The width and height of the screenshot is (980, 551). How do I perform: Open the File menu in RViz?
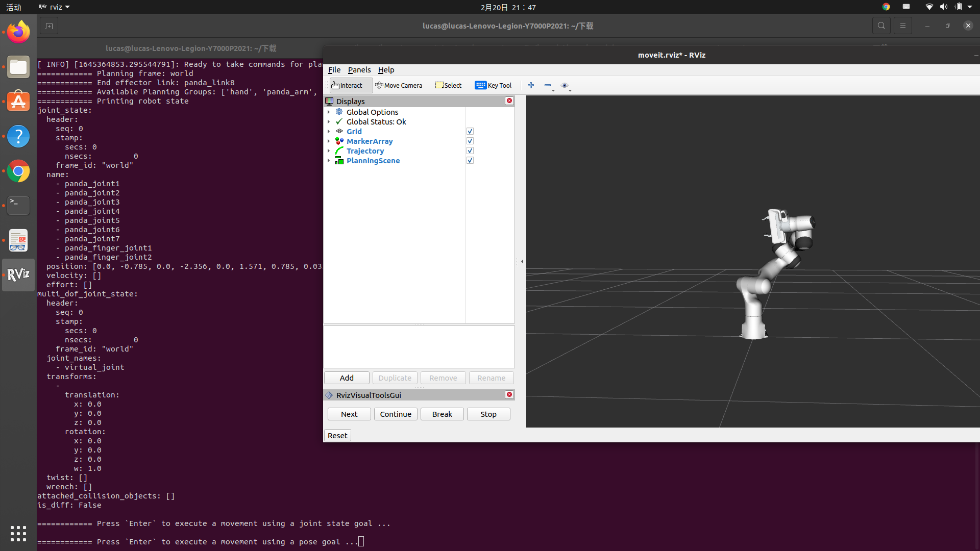(334, 70)
